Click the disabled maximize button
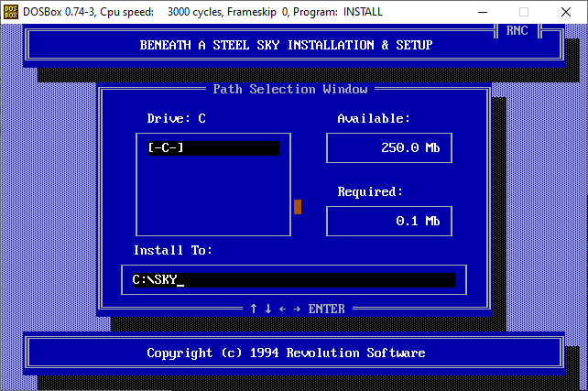588x391 pixels. [x=524, y=12]
